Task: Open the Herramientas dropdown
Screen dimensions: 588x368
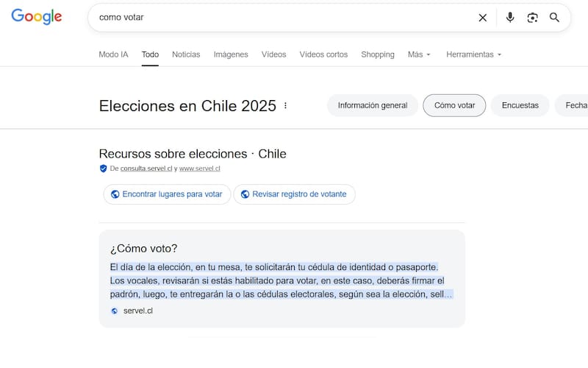Action: [474, 54]
